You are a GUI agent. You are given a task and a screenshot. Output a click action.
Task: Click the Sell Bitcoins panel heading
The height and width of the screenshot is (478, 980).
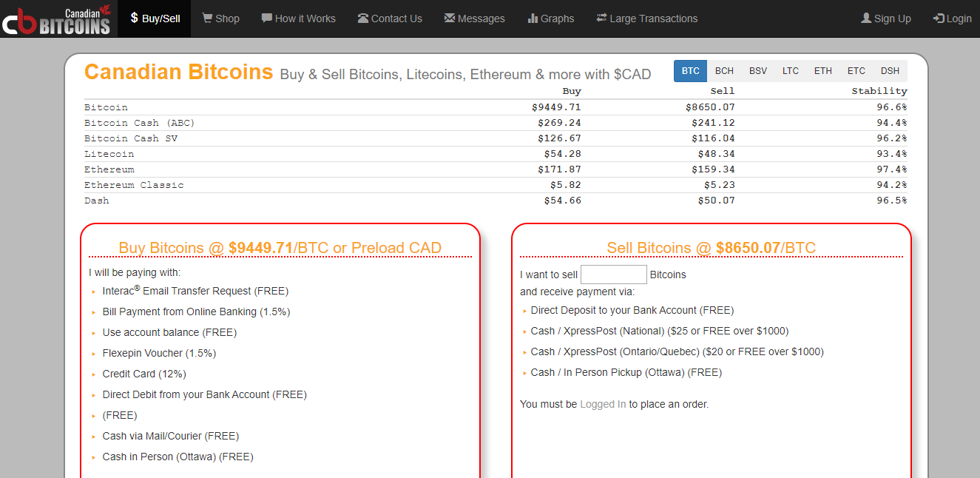[x=711, y=248]
